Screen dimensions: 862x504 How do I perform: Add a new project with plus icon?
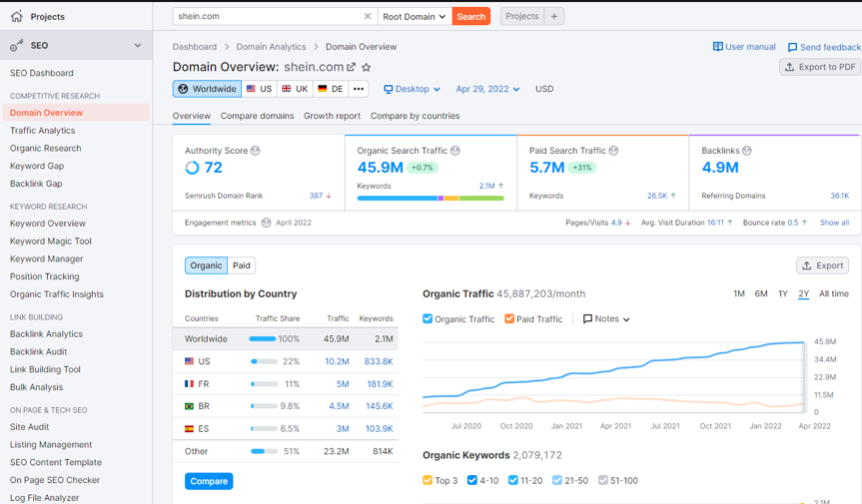click(x=554, y=17)
